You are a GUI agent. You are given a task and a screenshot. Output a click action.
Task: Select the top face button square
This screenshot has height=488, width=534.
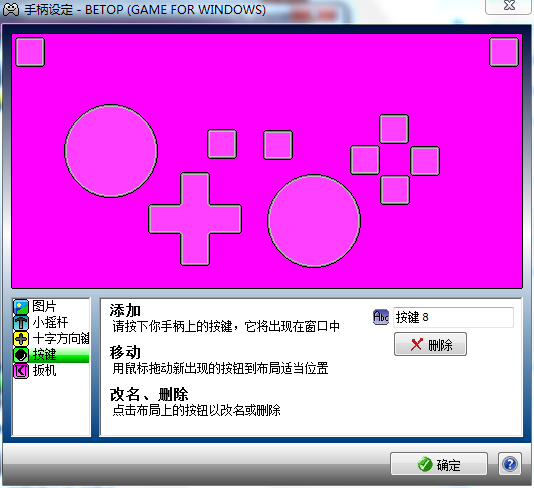click(x=394, y=129)
